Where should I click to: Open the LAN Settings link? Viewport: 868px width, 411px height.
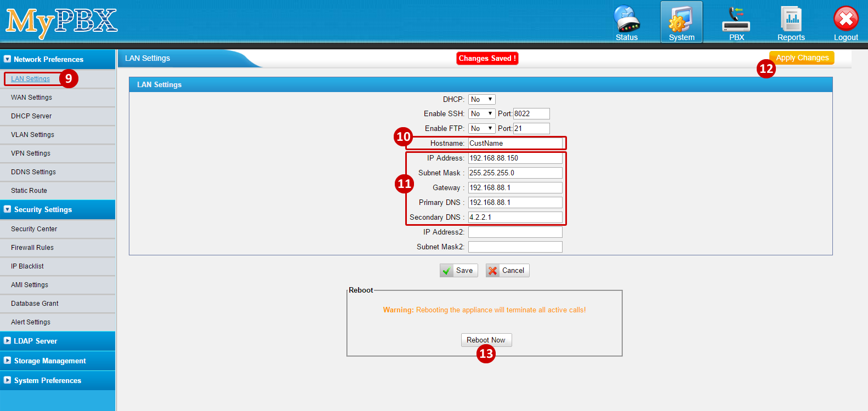pyautogui.click(x=31, y=79)
